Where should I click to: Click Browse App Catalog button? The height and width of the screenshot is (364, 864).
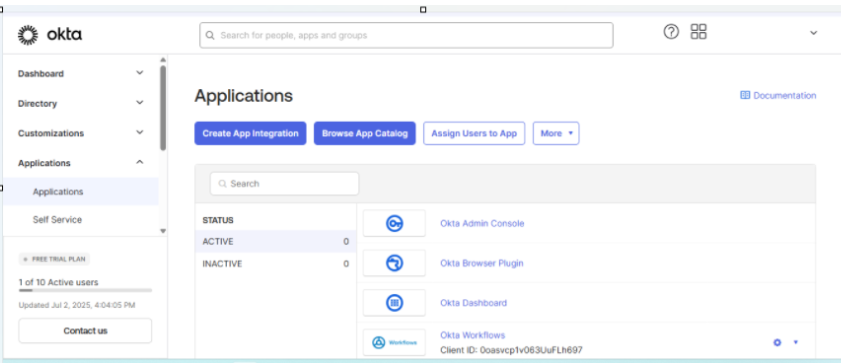point(365,133)
